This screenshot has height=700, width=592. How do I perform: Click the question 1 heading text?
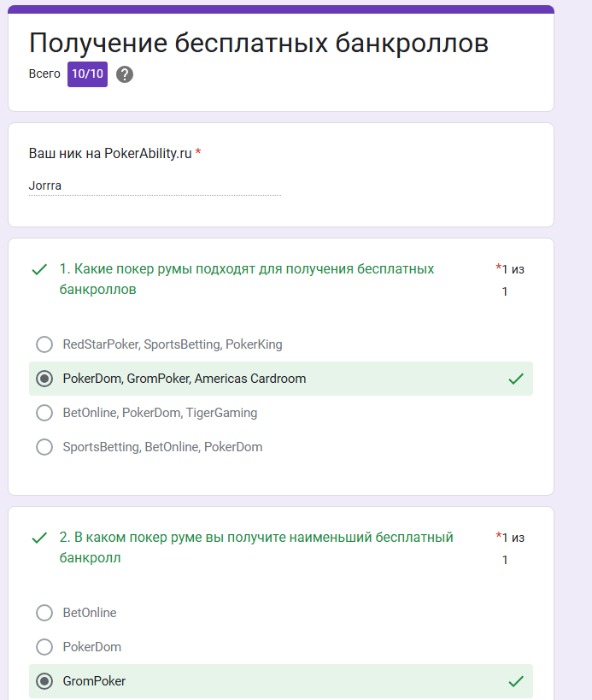pos(247,279)
